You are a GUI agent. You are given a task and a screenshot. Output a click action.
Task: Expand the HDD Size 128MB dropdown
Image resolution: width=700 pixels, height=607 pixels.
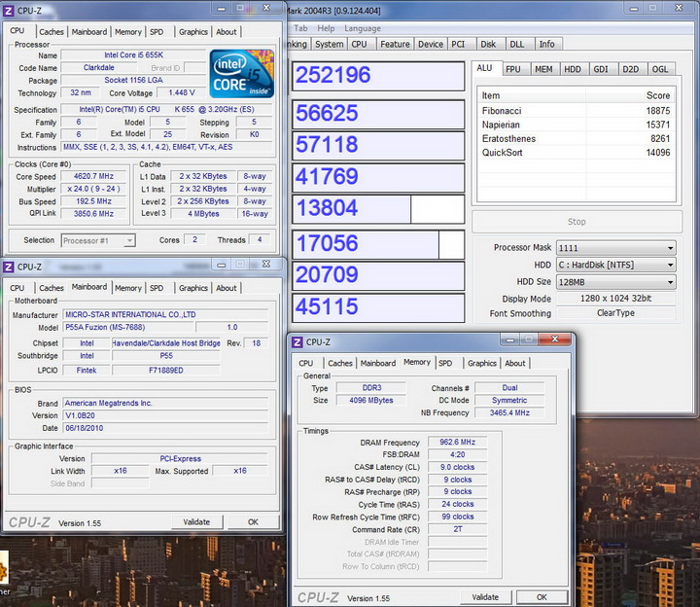click(616, 282)
